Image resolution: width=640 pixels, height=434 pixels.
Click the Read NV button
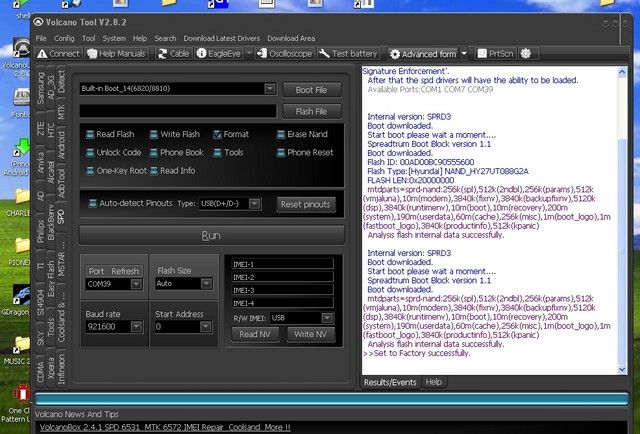tap(255, 334)
